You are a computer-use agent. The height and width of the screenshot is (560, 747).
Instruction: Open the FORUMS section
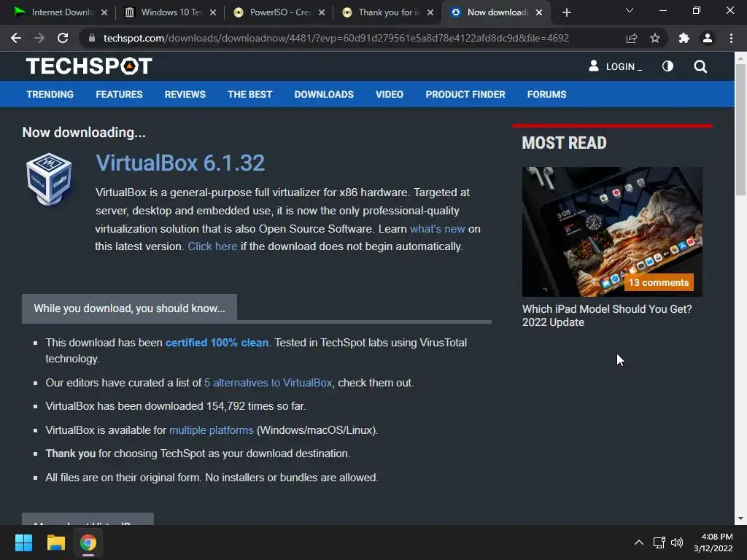click(x=546, y=94)
